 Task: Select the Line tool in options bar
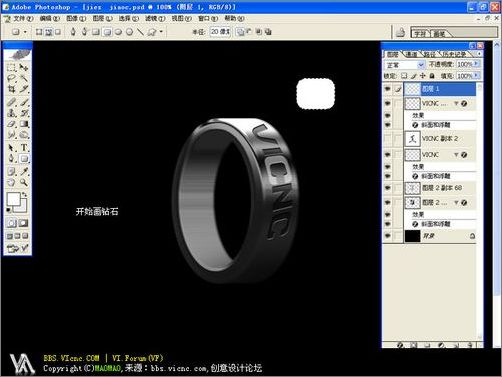point(141,32)
